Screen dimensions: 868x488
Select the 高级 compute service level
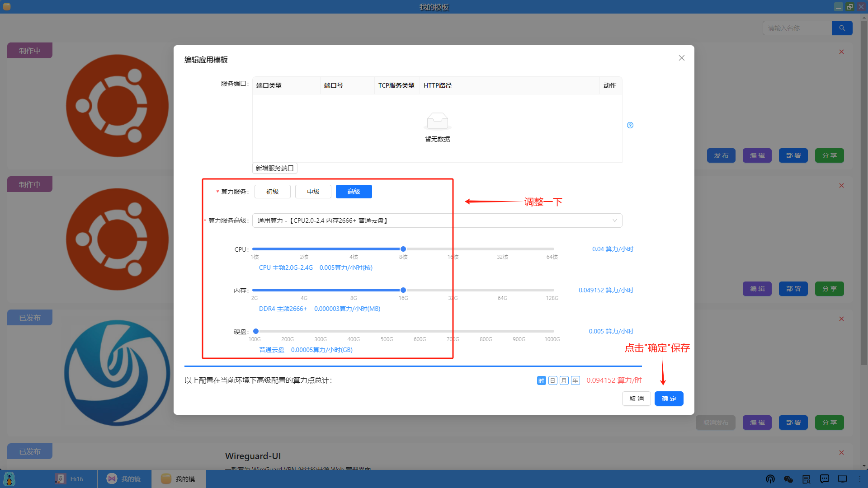pos(354,192)
